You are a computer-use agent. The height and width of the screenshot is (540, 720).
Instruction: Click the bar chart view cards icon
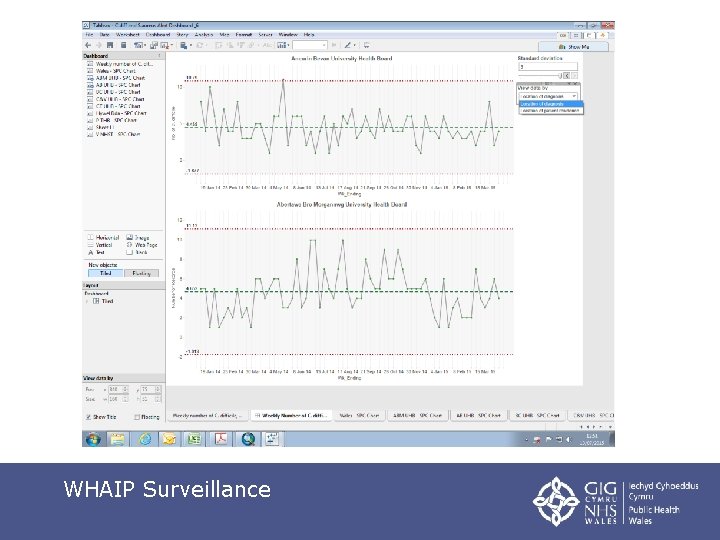click(x=281, y=45)
